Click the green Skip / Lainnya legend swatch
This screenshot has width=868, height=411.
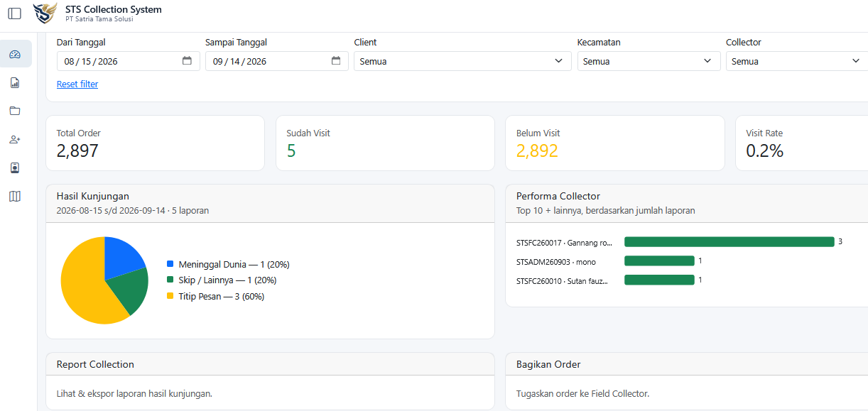point(170,280)
